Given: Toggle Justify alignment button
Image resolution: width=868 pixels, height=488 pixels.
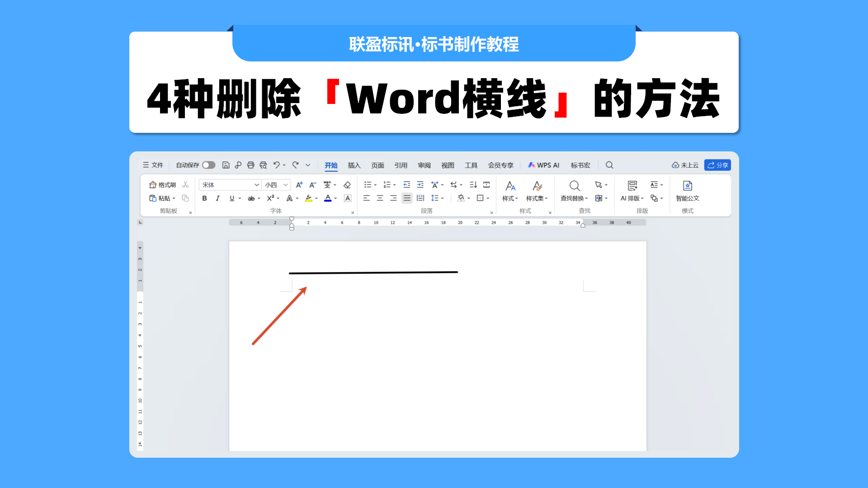Looking at the screenshot, I should pos(407,198).
